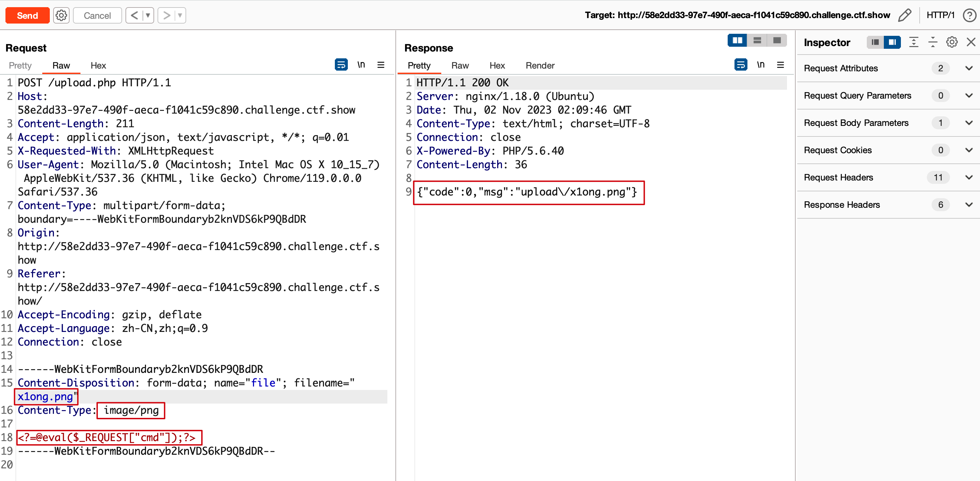This screenshot has height=481, width=980.
Task: Expand the Request Query Parameters section
Action: click(x=888, y=96)
